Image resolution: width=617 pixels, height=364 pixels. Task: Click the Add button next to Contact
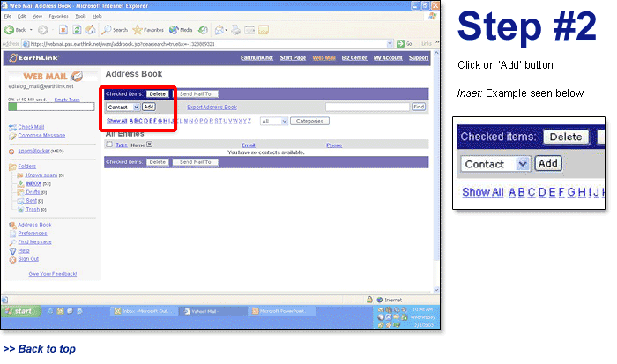[x=148, y=107]
